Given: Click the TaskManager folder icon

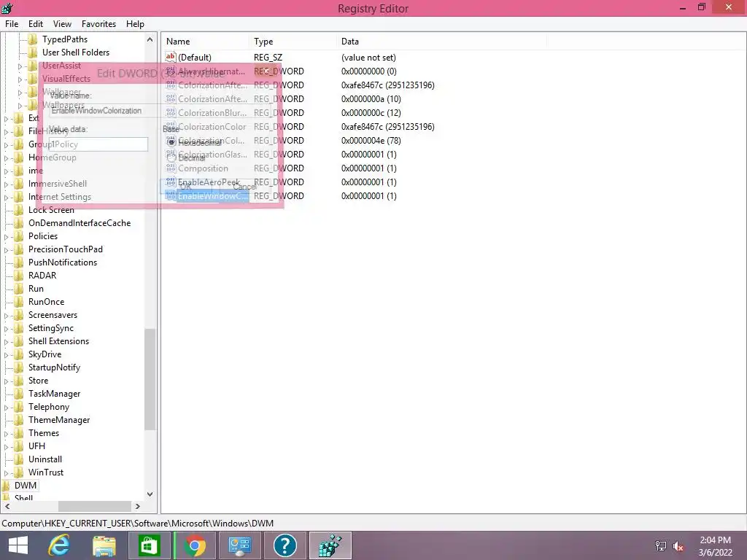Looking at the screenshot, I should (18, 393).
